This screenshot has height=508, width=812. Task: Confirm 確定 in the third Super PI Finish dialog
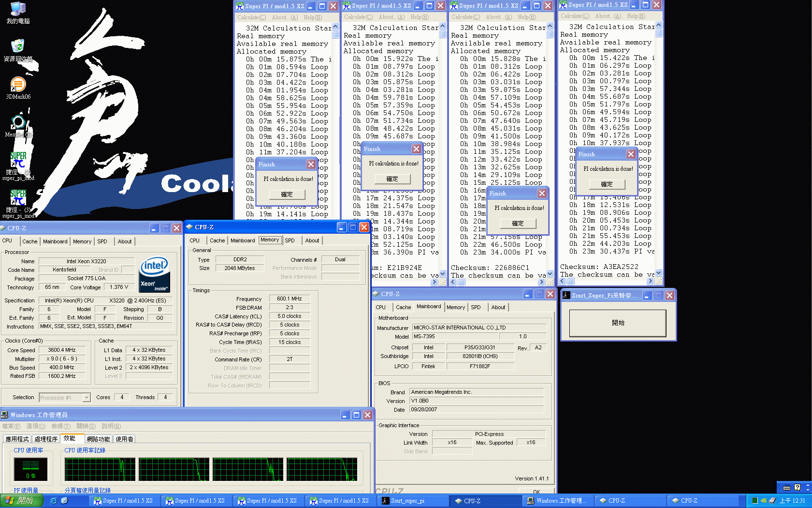point(518,224)
